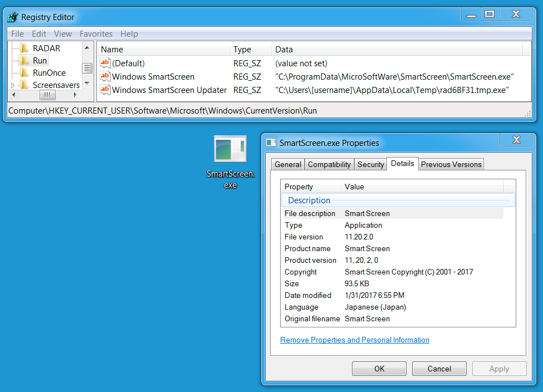543x392 pixels.
Task: Click OK in the Properties dialog
Action: (379, 369)
